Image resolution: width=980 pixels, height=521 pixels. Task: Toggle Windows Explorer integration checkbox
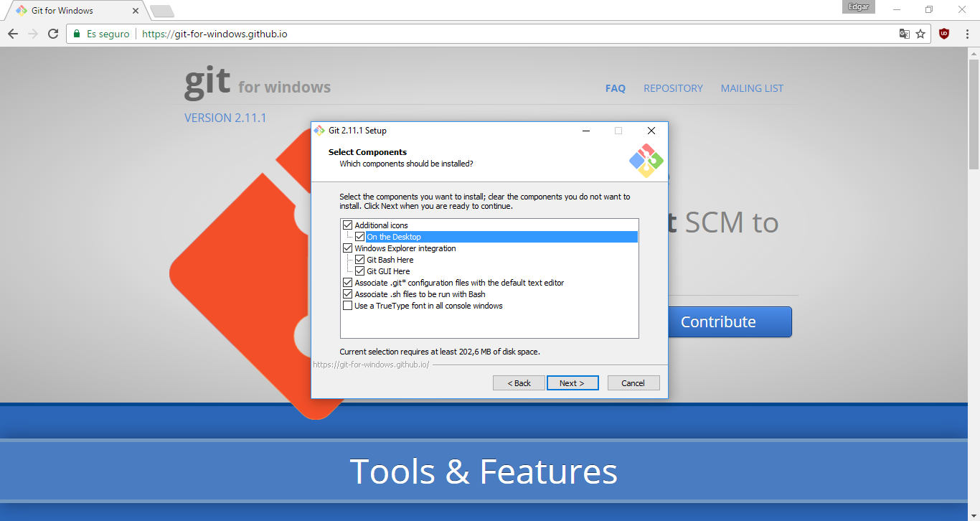348,248
